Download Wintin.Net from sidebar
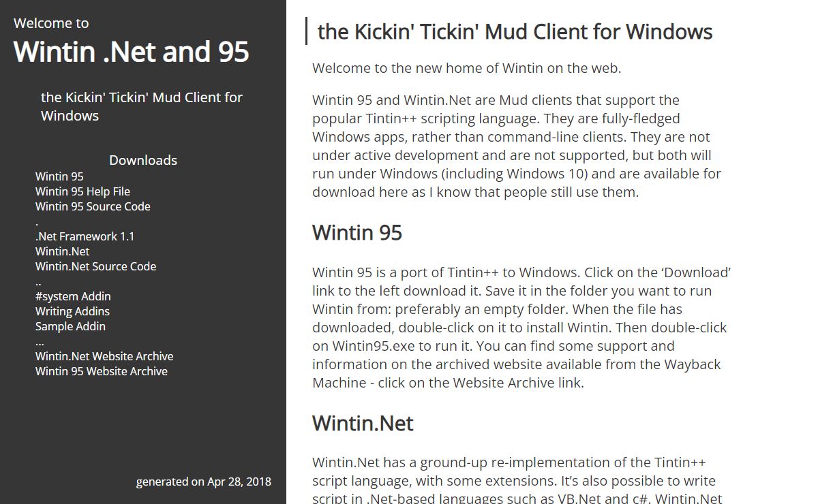The image size is (818, 504). (x=62, y=251)
